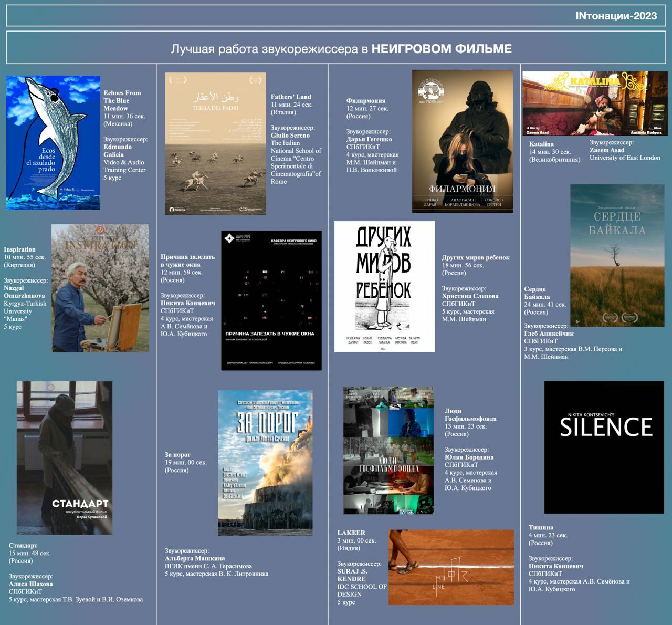Viewport: 672px width, 625px height.
Task: Click the text 18 мин. 56 сек.
Action: pyautogui.click(x=463, y=266)
